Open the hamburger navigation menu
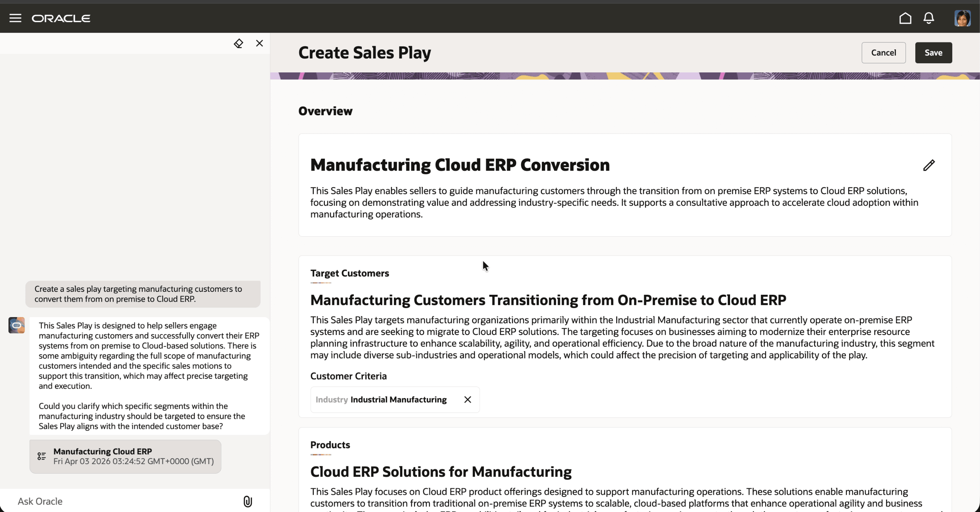This screenshot has height=512, width=980. (x=15, y=18)
